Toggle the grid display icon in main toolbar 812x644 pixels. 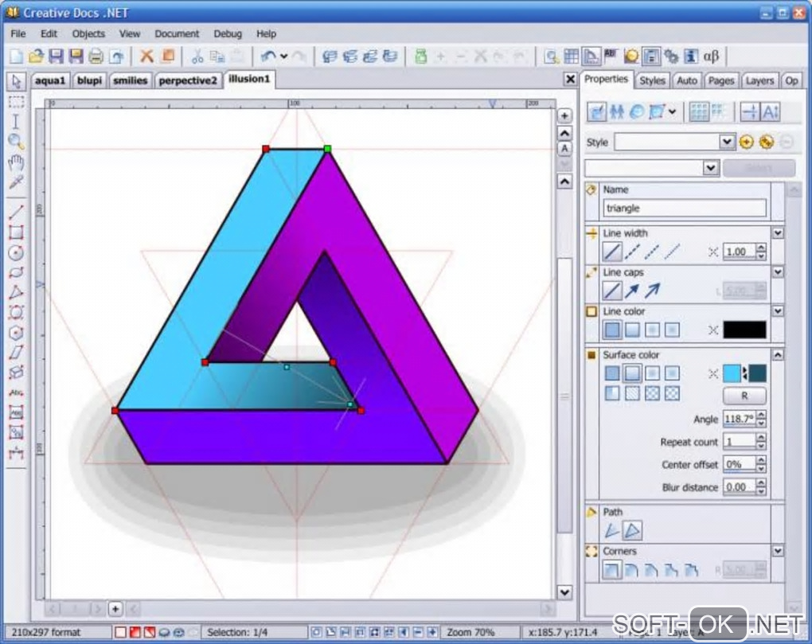(572, 56)
